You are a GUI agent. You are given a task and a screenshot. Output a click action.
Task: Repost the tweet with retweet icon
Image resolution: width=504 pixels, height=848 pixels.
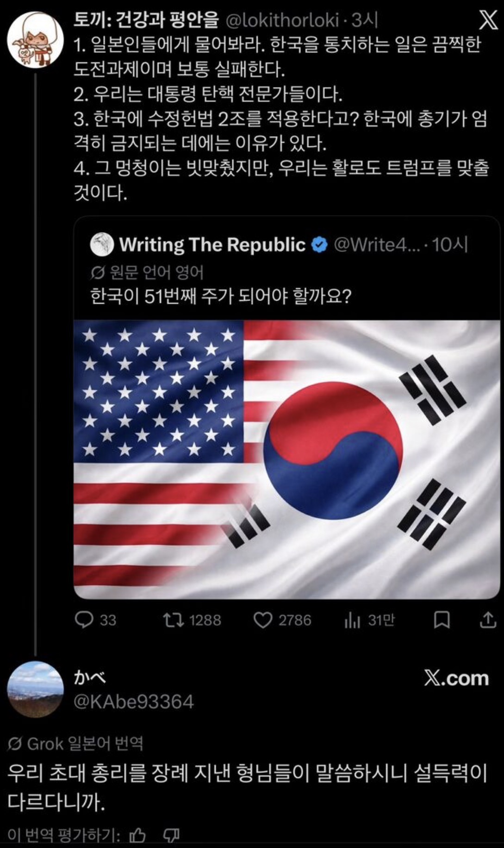pos(174,620)
